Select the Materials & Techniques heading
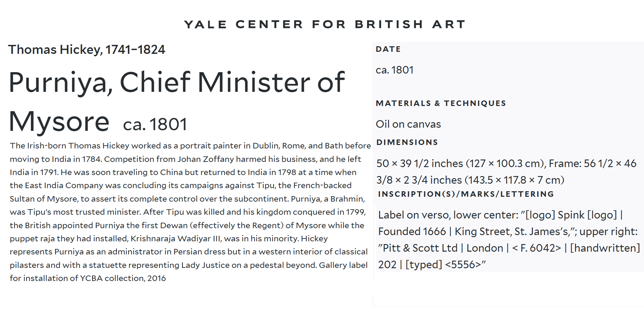Screen dimensions: 644x310 pyautogui.click(x=440, y=104)
